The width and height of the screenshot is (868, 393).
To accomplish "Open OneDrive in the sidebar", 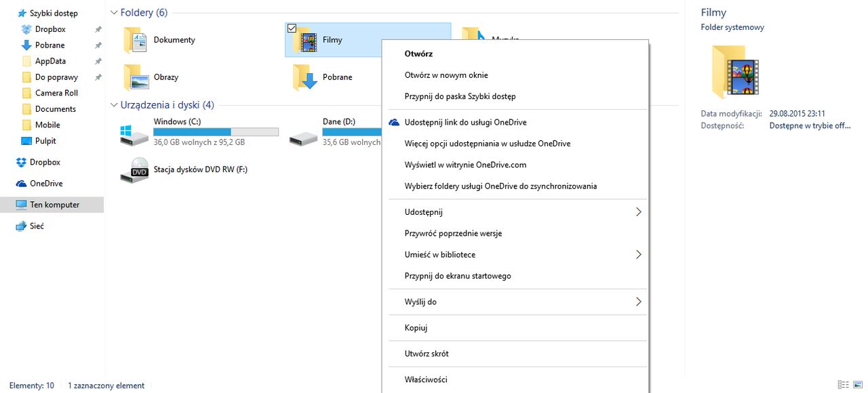I will [46, 184].
